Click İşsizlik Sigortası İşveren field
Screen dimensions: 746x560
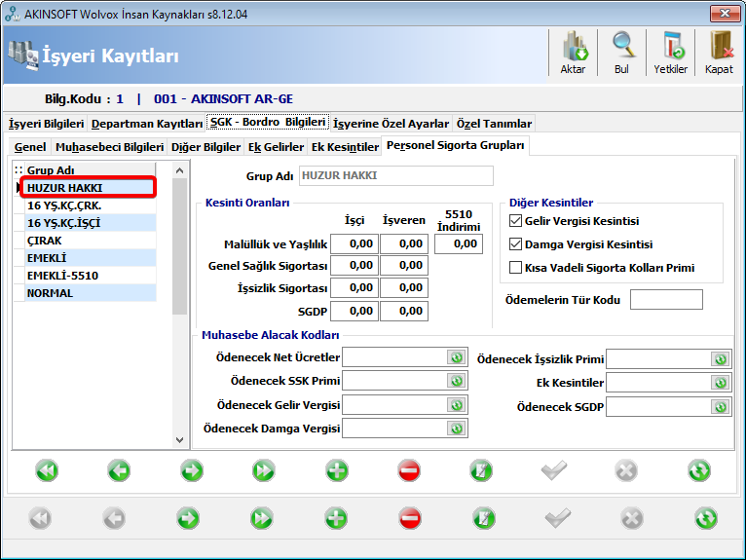coord(404,288)
